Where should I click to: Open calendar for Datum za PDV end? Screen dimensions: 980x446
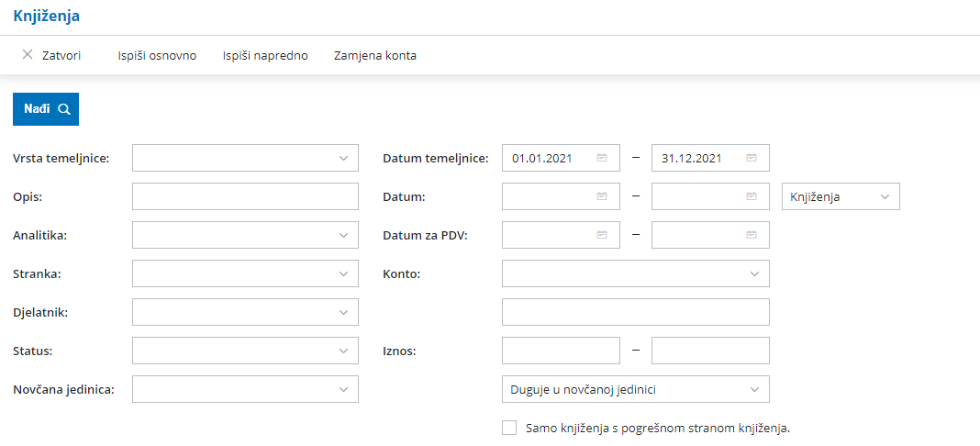(752, 235)
